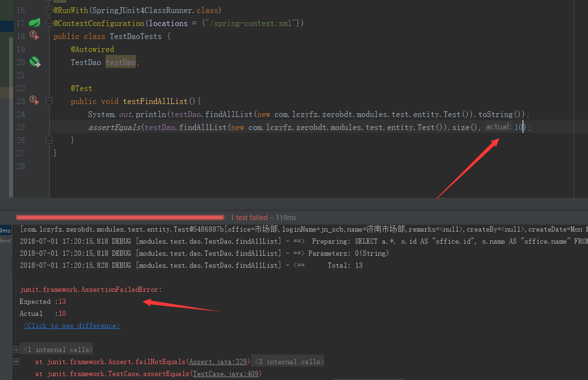Image resolution: width=588 pixels, height=380 pixels.
Task: Click the "actual:" parameter hint on line 25
Action: pos(498,127)
